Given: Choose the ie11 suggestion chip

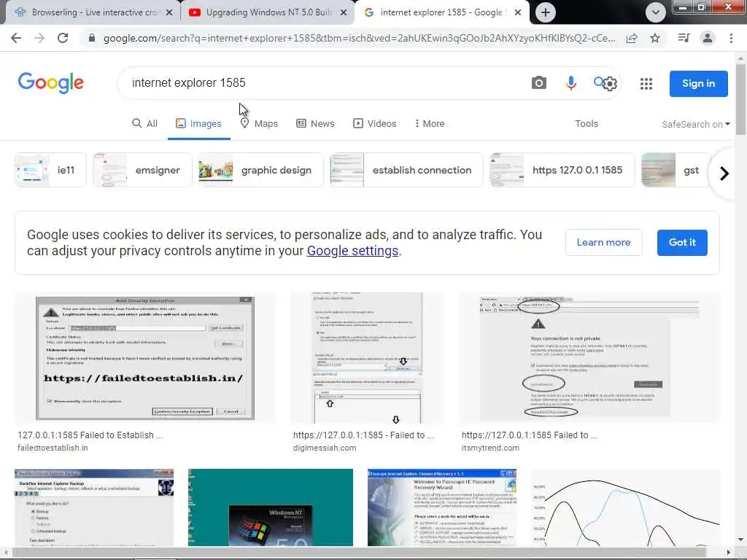Looking at the screenshot, I should click(x=50, y=170).
